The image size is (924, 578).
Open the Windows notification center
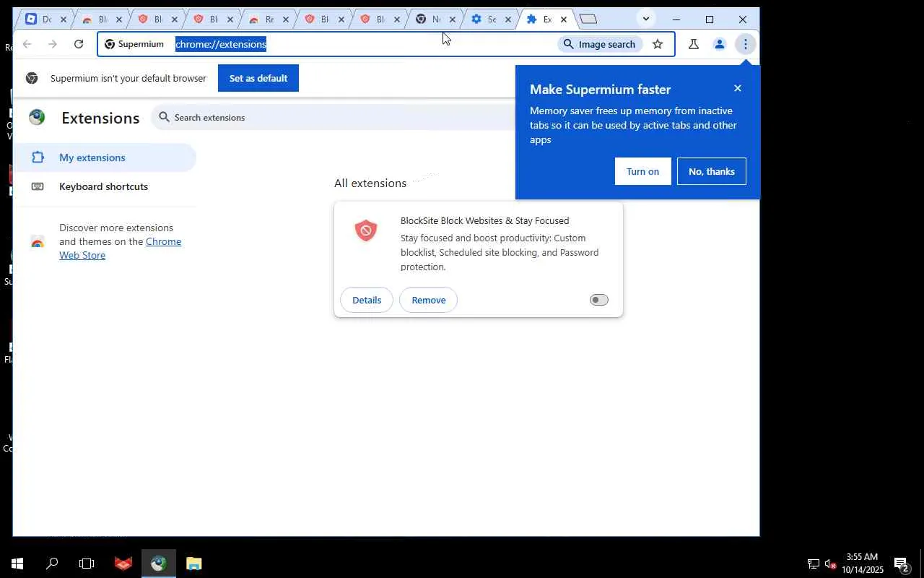click(902, 564)
